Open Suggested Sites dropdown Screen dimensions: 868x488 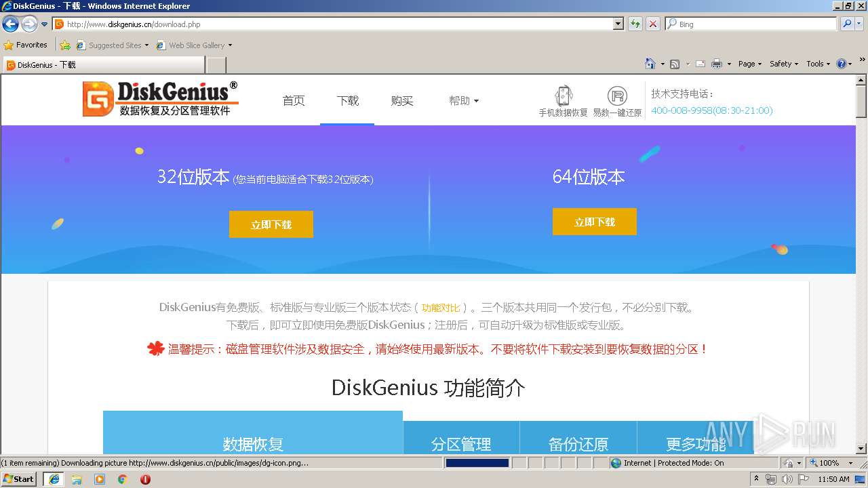[x=112, y=45]
